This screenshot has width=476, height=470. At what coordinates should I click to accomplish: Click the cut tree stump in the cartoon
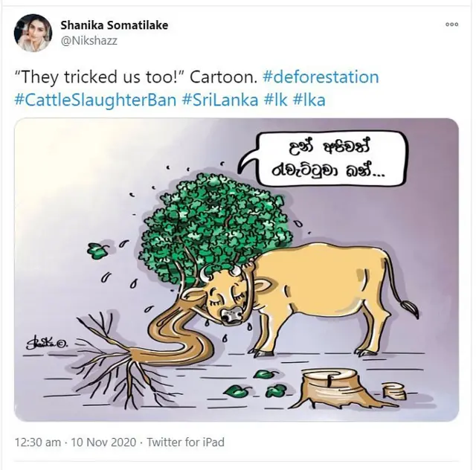328,387
